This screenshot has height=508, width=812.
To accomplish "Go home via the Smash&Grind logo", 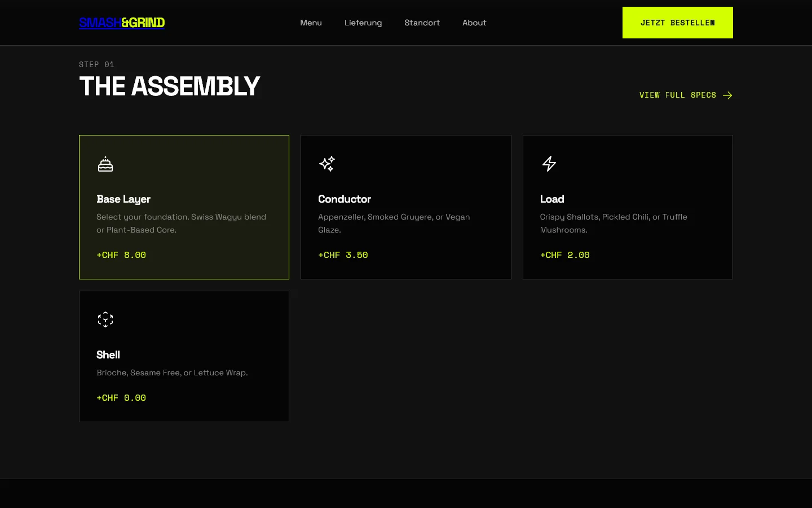I will [x=122, y=23].
